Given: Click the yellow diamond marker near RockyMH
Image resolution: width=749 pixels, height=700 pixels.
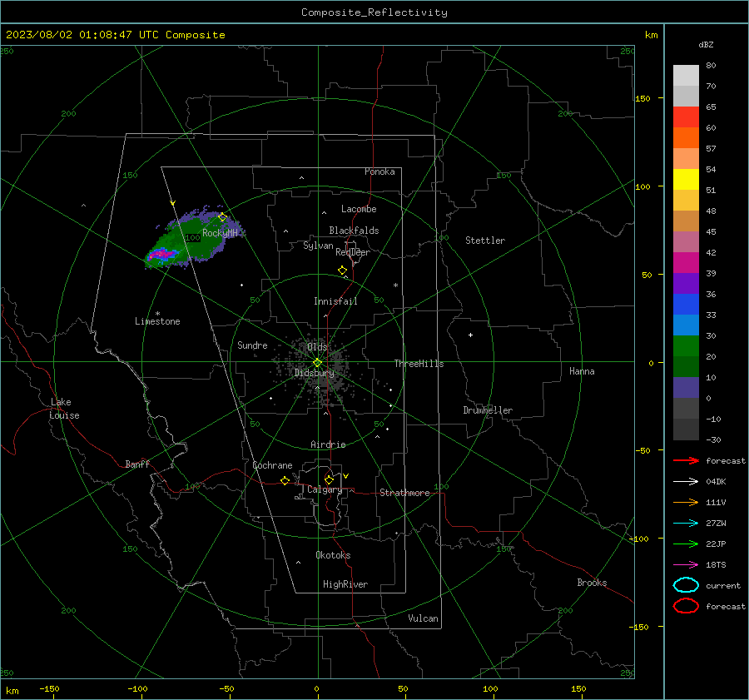Looking at the screenshot, I should [222, 217].
